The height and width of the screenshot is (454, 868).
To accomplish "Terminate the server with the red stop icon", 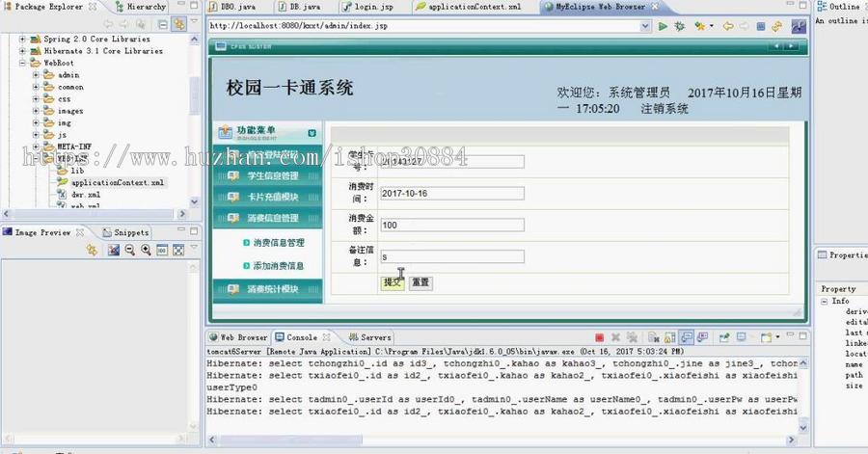I will [x=600, y=337].
